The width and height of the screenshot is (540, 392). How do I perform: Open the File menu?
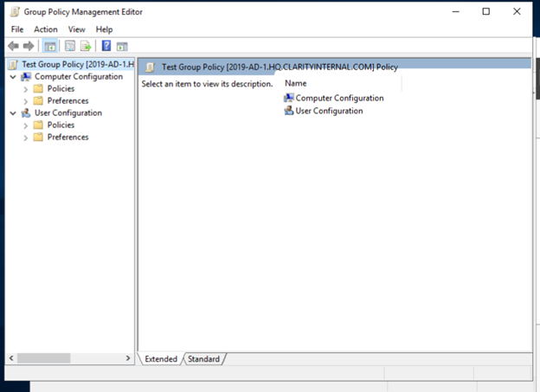coord(17,29)
